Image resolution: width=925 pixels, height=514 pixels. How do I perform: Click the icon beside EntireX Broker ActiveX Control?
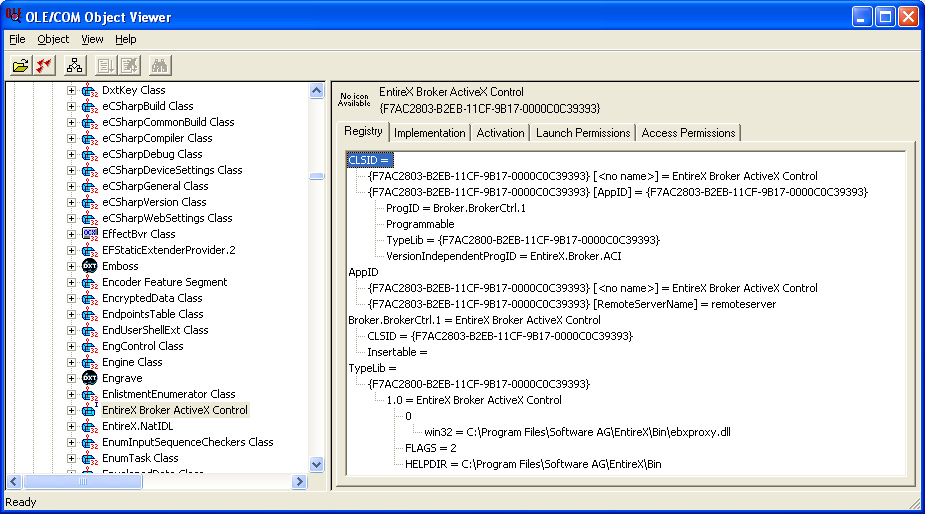(90, 410)
